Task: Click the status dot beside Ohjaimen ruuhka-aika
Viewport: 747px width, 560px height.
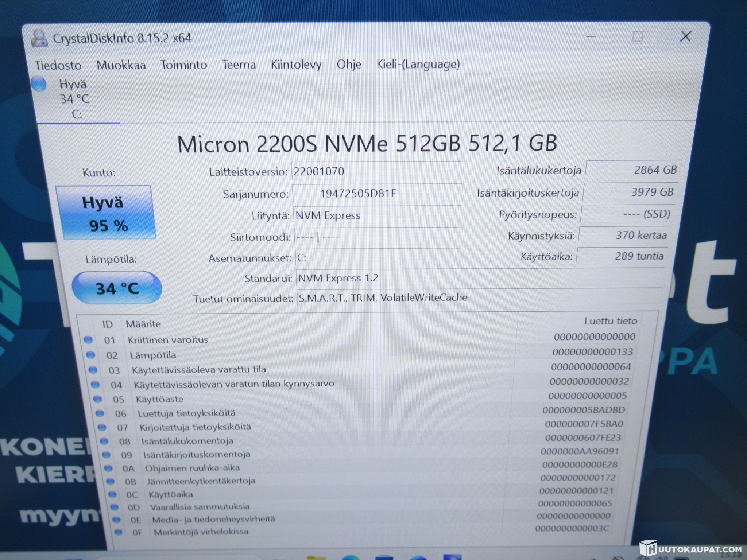Action: 108,468
